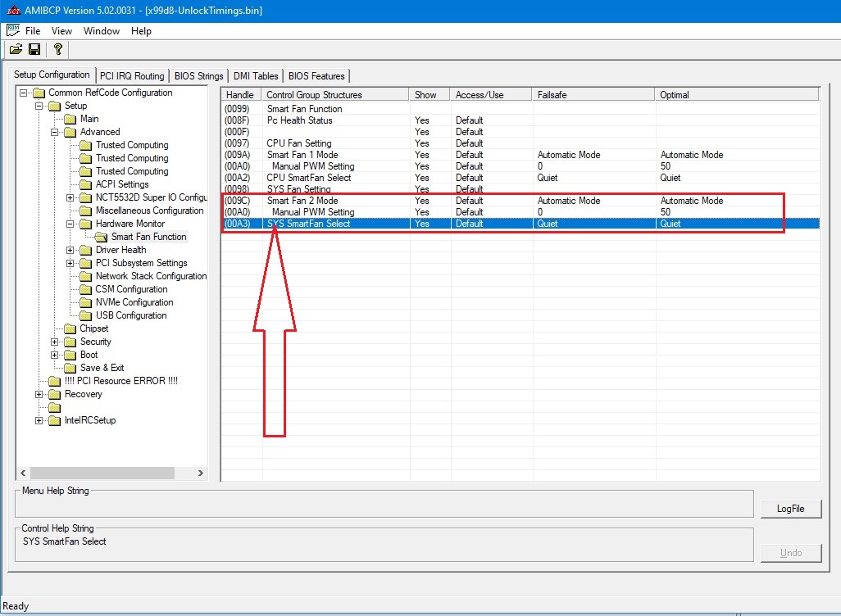This screenshot has width=841, height=616.
Task: Click the tree horizontal scrollbar thumb
Action: tap(102, 473)
